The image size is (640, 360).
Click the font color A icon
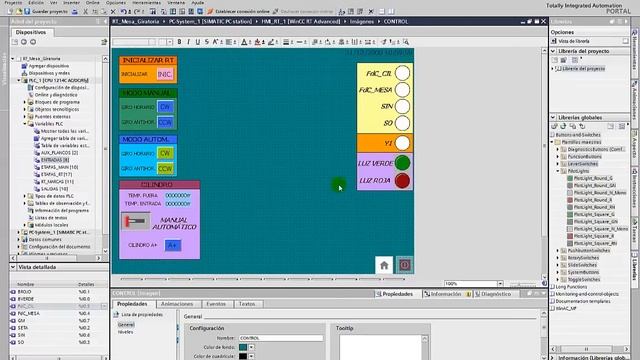click(x=244, y=42)
